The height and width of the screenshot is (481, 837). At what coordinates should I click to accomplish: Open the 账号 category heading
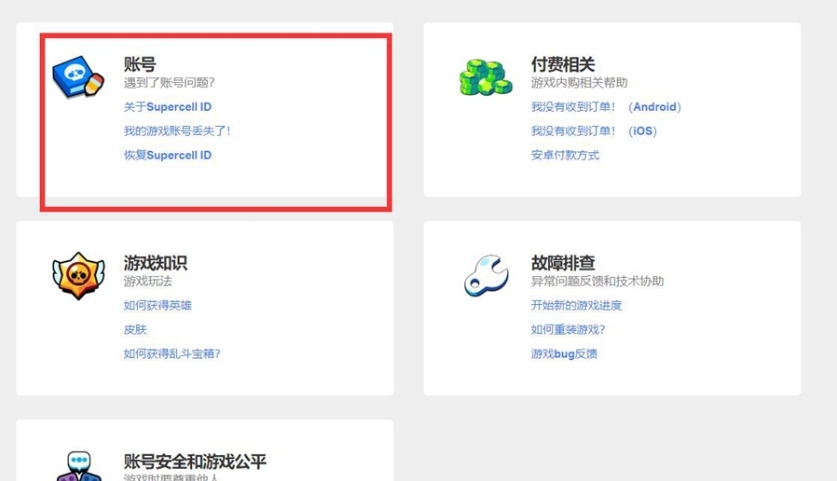pos(140,65)
